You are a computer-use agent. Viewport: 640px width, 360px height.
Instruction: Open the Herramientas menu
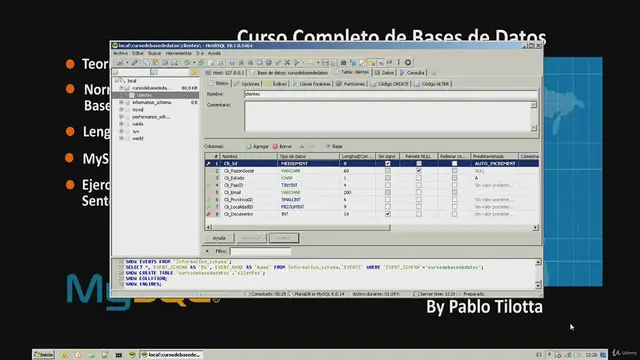coord(178,53)
